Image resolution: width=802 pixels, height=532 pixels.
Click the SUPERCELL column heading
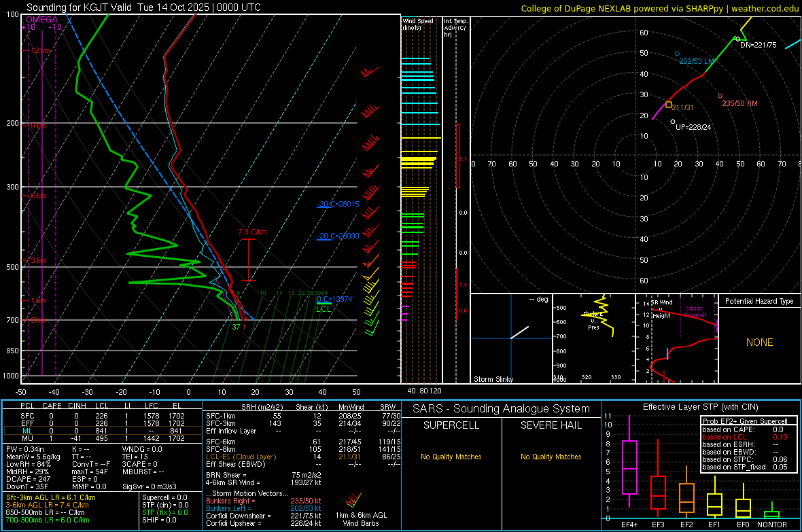click(x=451, y=425)
